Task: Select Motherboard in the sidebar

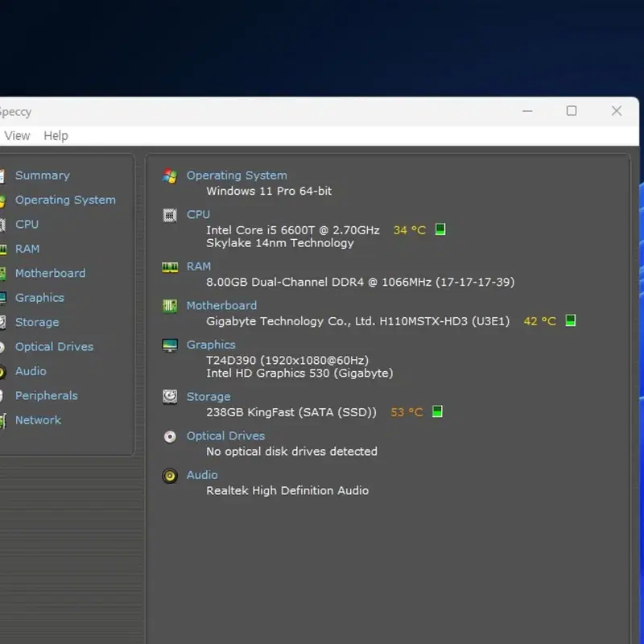Action: 50,273
